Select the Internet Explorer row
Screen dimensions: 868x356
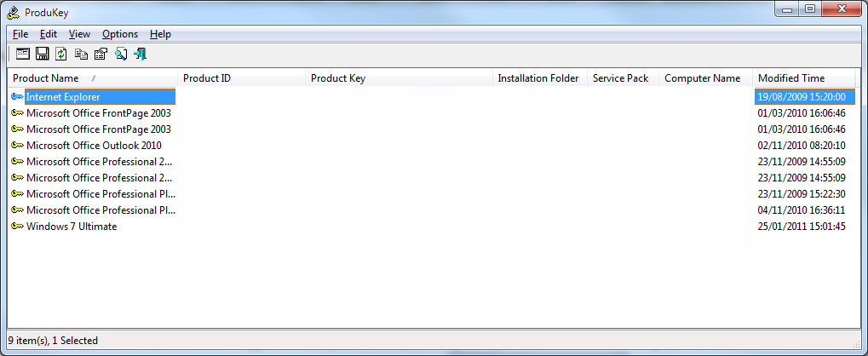[432, 97]
